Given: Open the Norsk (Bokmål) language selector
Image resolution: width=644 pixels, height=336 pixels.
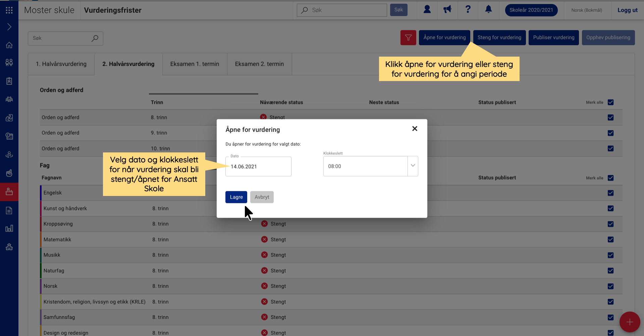Looking at the screenshot, I should (587, 10).
